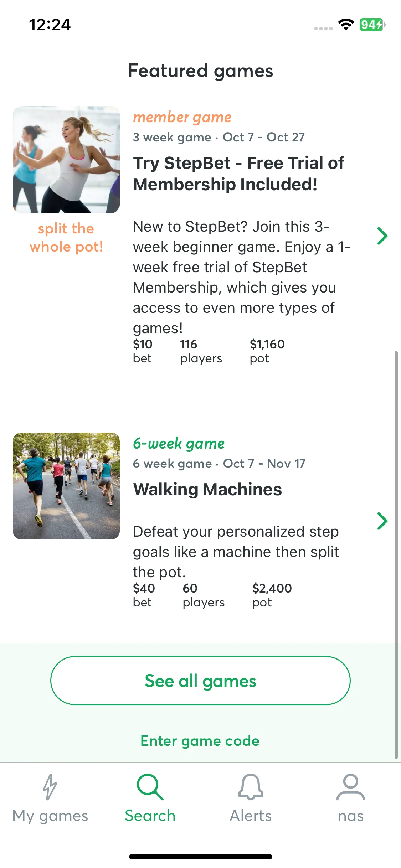Click See all games button
The height and width of the screenshot is (868, 401).
point(200,681)
